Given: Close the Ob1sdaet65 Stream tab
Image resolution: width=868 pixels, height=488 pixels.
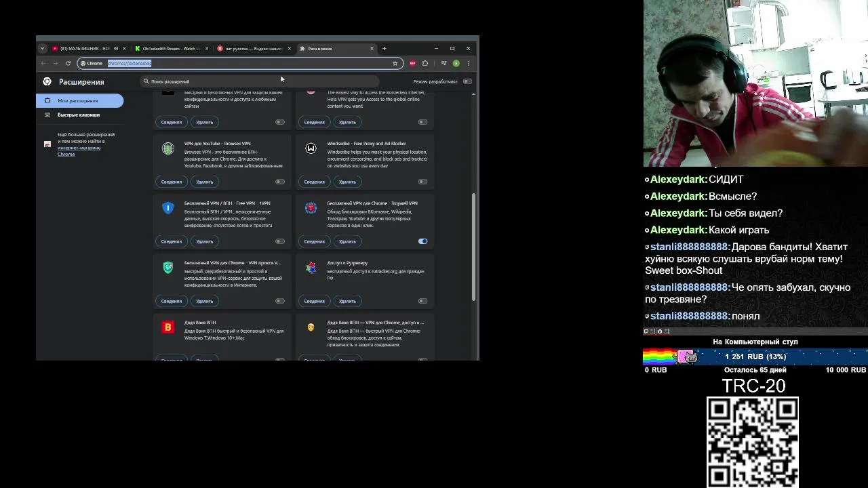Looking at the screenshot, I should (207, 48).
